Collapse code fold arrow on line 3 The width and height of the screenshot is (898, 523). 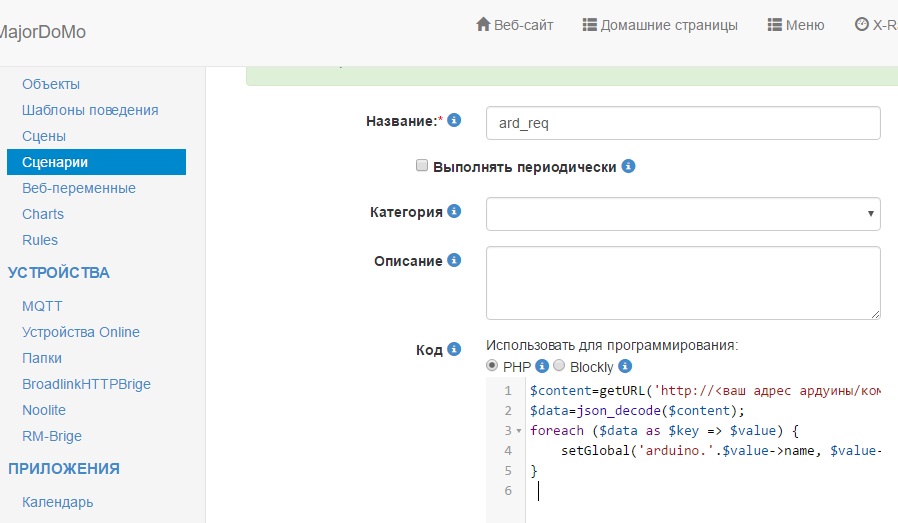[518, 431]
